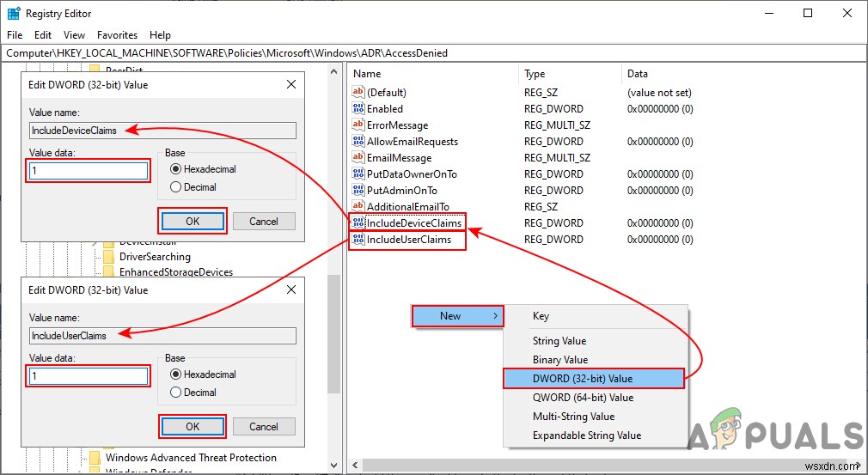Select Hexadecimal base for IncludeDeviceClaims
Screen dimensions: 868x475
175,169
